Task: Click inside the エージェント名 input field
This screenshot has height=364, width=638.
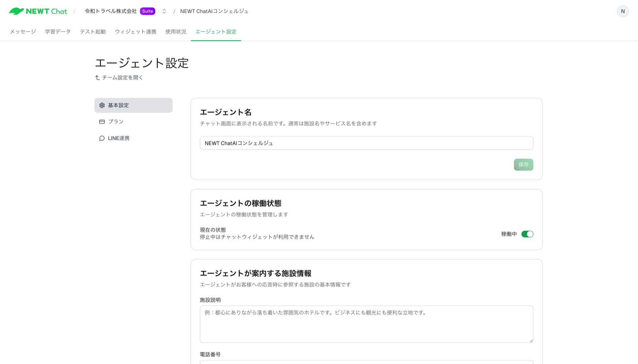Action: click(x=366, y=143)
